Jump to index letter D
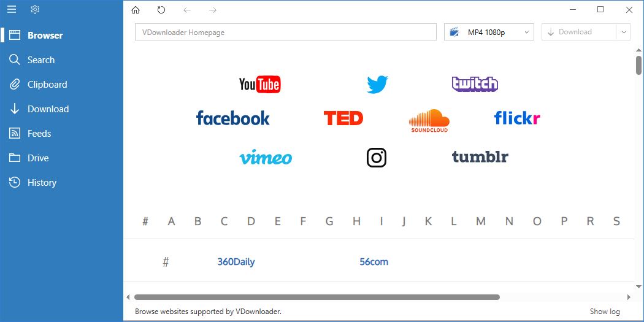 251,221
